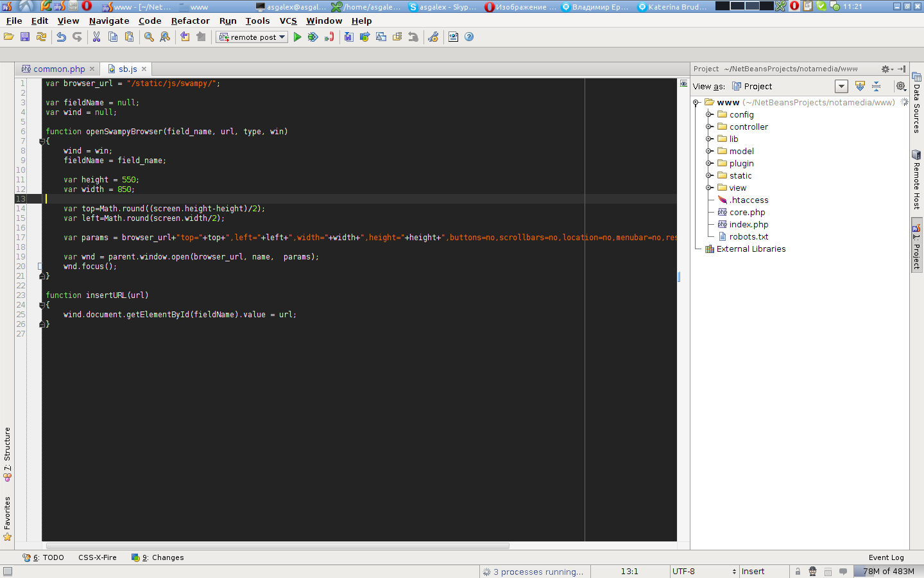This screenshot has width=924, height=578.
Task: Collapse insertURL function fold marker
Action: click(x=42, y=305)
